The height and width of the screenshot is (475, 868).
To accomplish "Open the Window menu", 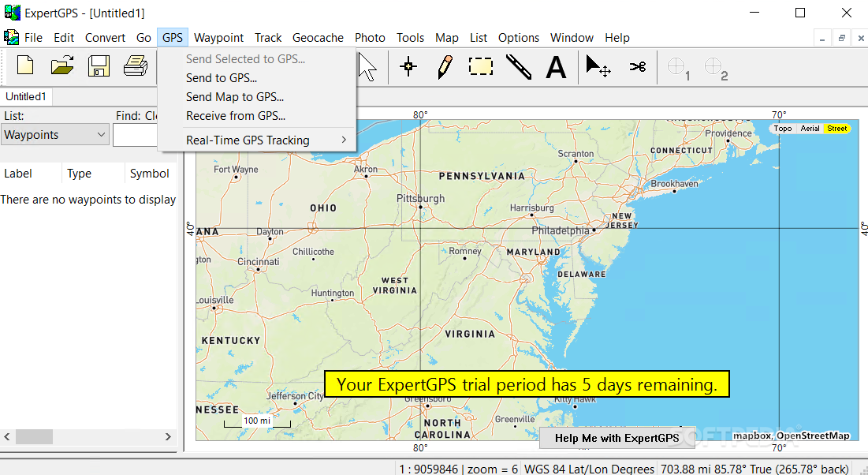I will pos(572,38).
